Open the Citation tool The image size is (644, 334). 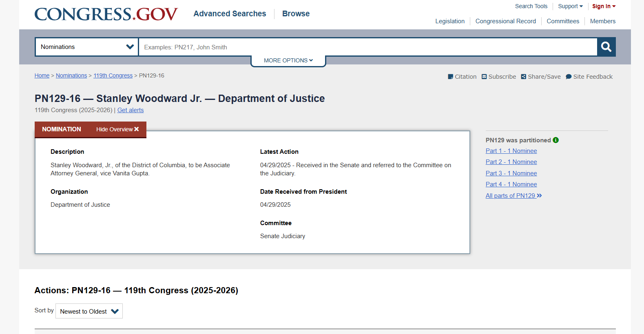(462, 77)
